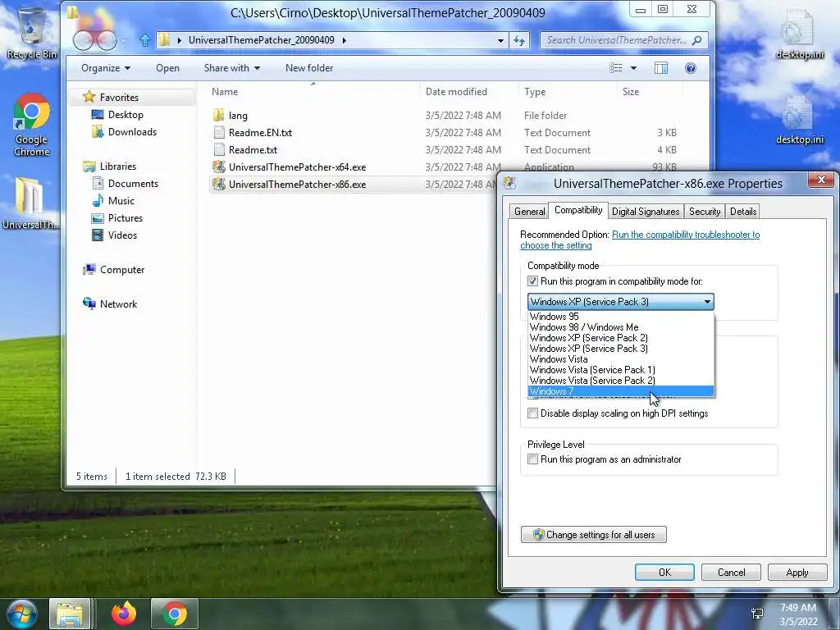
Task: Launch Firefox from the taskbar
Action: pos(124,614)
